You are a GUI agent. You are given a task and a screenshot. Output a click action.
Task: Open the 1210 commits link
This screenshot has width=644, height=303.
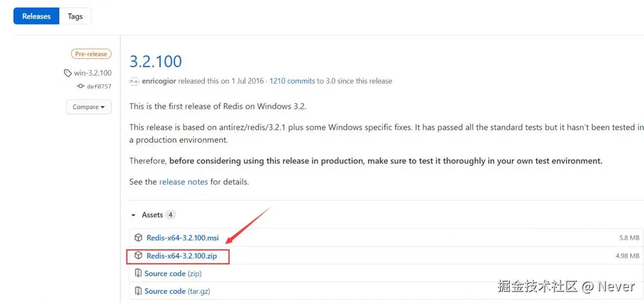click(292, 81)
